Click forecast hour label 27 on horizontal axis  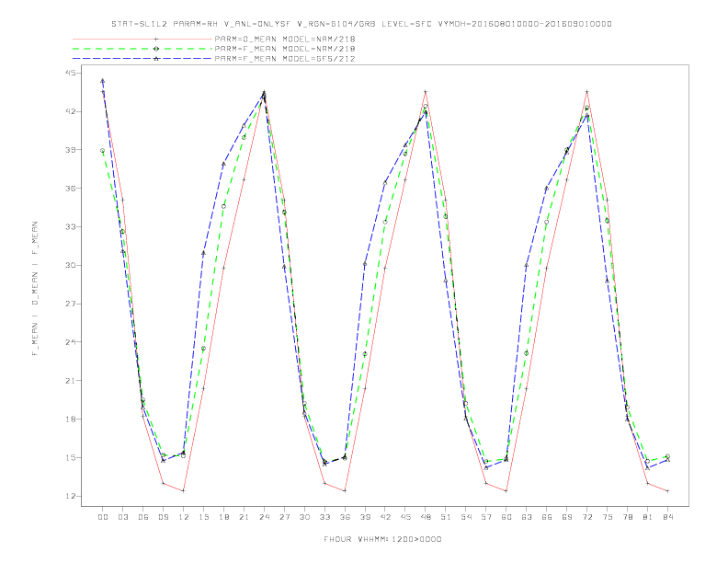284,517
